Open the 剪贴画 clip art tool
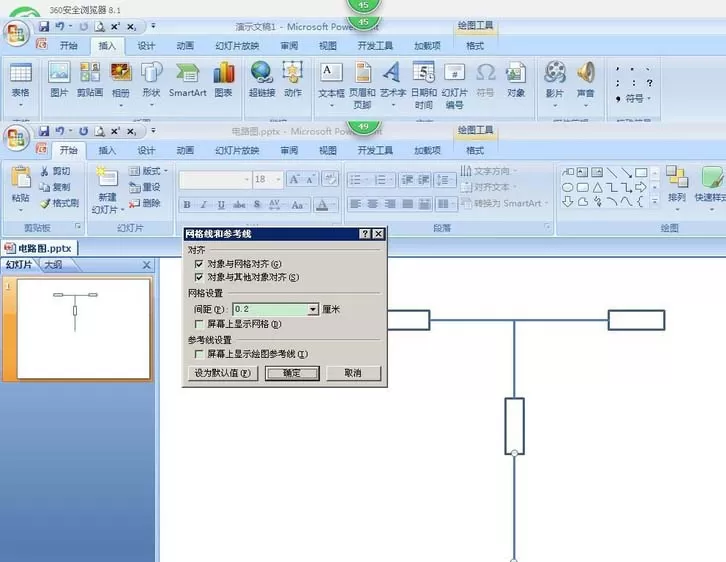The width and height of the screenshot is (726, 562). coord(90,79)
